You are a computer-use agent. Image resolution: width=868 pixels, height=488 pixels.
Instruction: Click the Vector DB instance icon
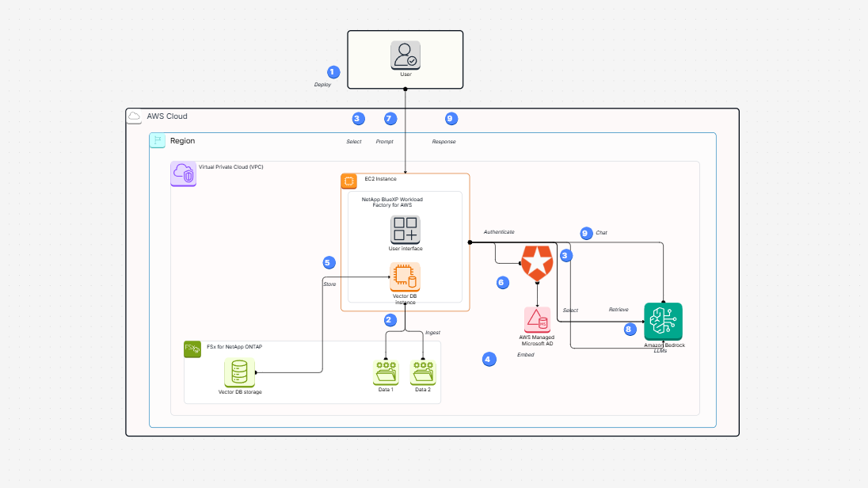click(x=405, y=277)
